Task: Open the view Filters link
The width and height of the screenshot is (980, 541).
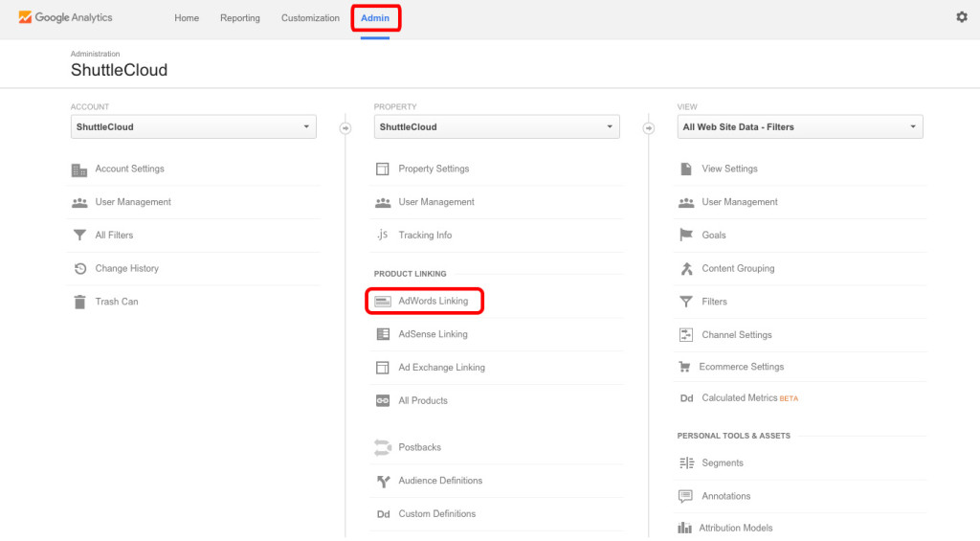Action: (x=714, y=302)
